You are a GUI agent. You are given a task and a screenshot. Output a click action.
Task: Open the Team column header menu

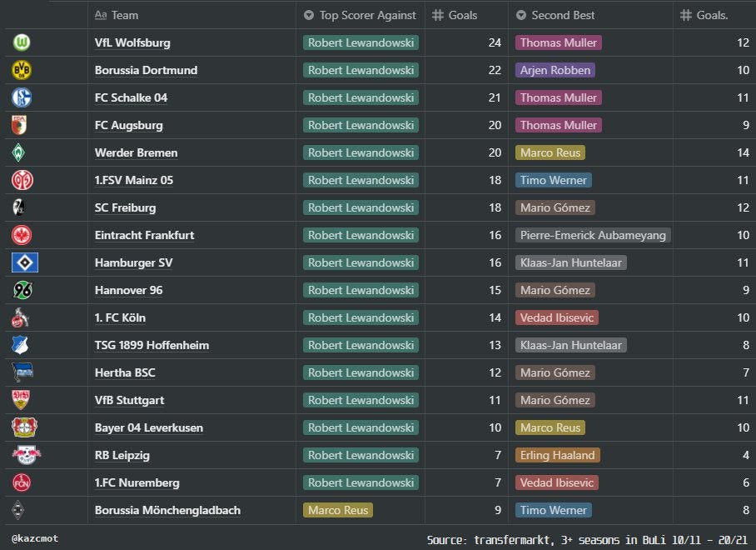(191, 16)
